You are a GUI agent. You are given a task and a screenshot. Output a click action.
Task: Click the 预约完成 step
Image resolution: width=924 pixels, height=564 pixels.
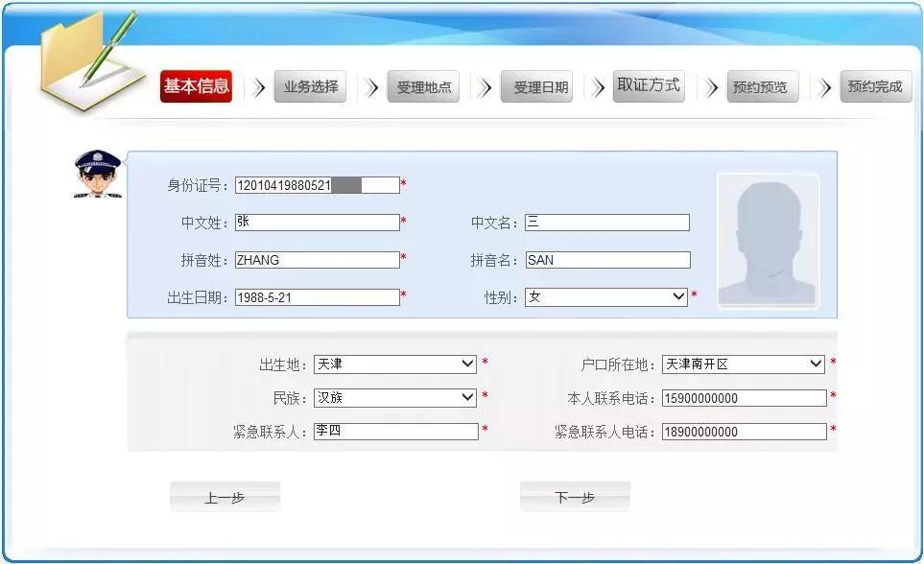(874, 85)
